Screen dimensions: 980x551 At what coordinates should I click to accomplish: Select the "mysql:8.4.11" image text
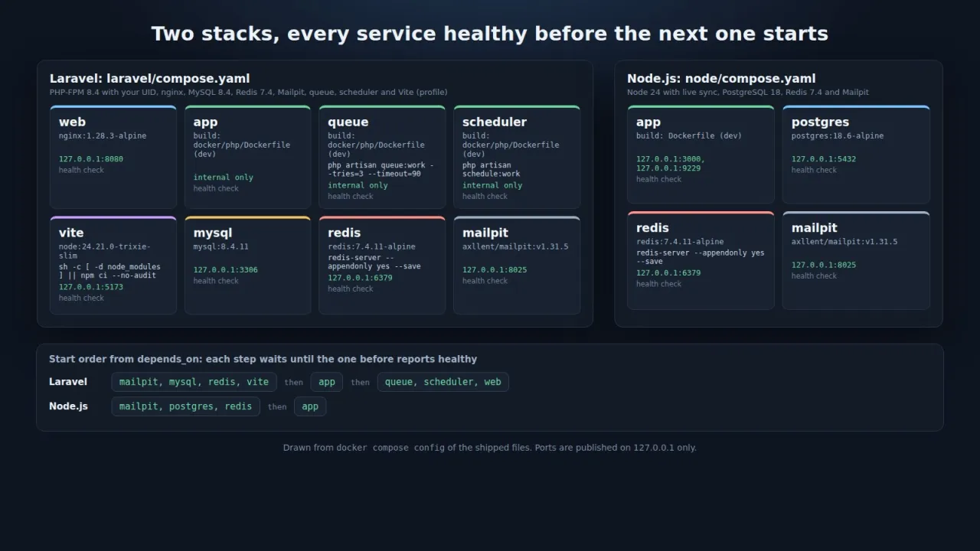click(221, 247)
